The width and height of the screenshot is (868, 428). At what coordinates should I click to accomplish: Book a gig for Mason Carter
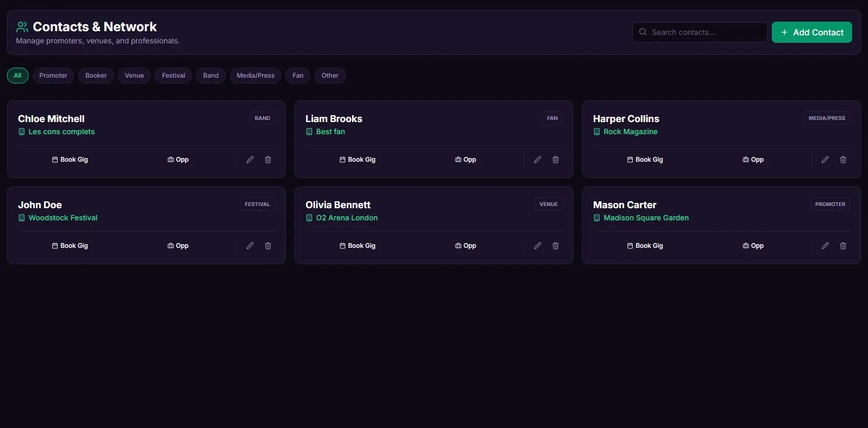pyautogui.click(x=645, y=246)
